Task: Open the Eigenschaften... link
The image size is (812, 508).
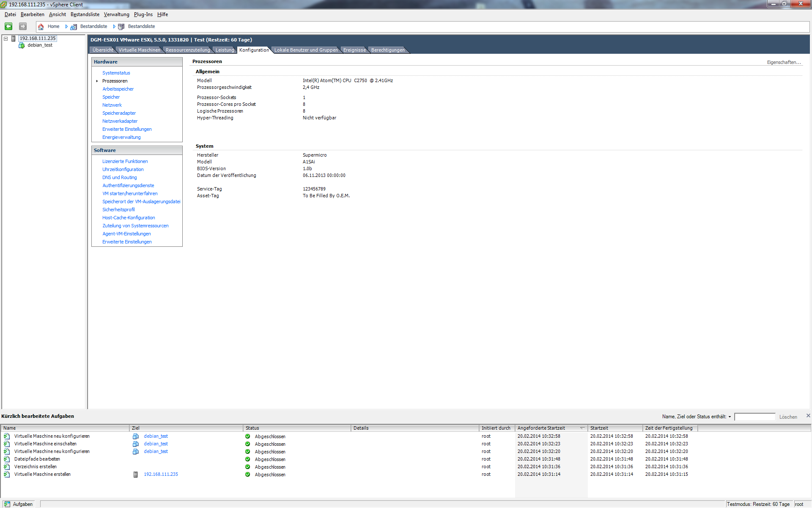Action: (784, 62)
